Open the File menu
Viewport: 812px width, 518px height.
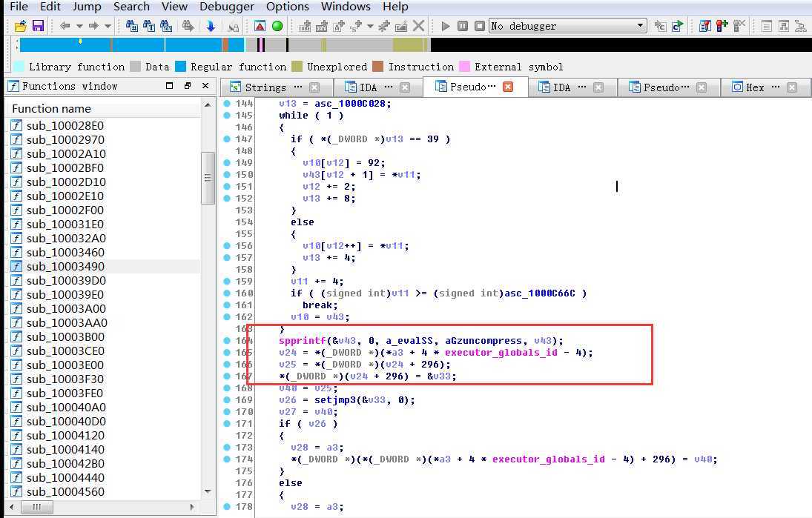pos(19,7)
